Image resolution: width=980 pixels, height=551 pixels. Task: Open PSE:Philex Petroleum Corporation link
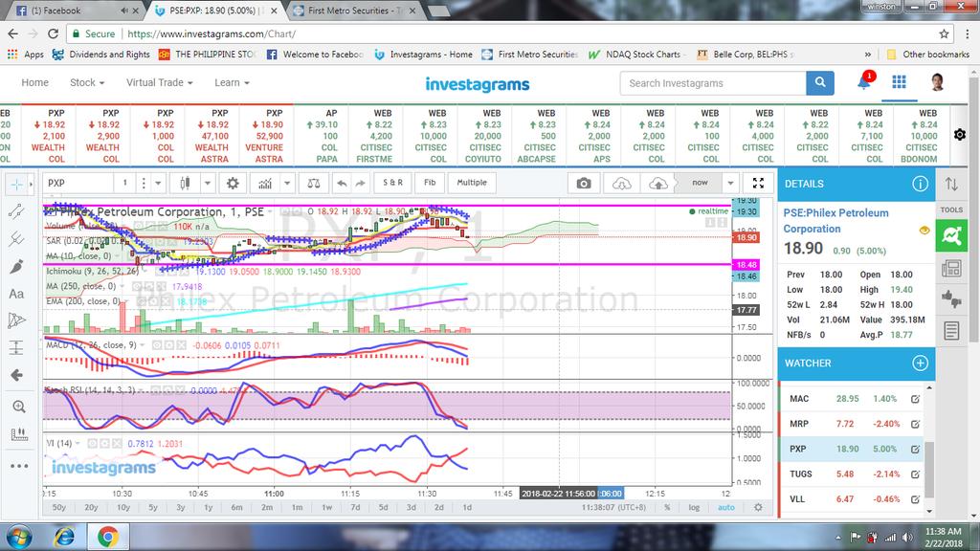[835, 221]
